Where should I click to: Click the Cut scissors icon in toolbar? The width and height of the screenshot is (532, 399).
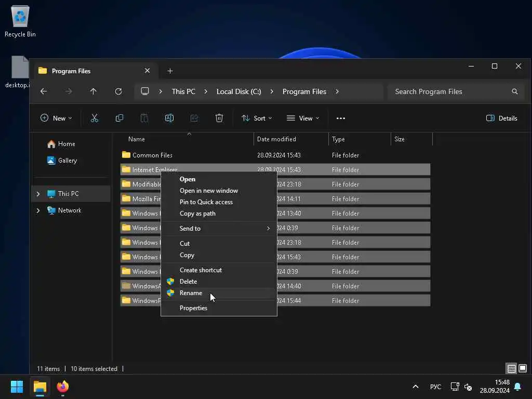tap(95, 118)
